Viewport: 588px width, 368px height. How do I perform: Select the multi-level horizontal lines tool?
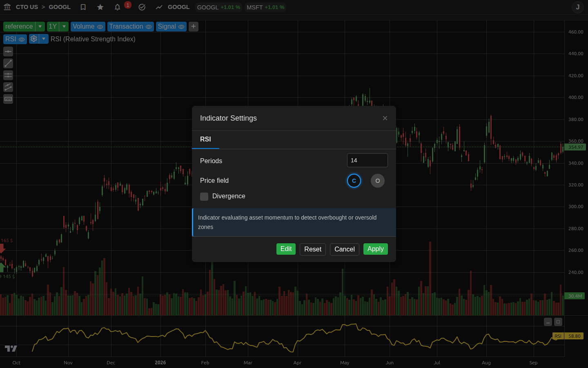click(x=8, y=75)
